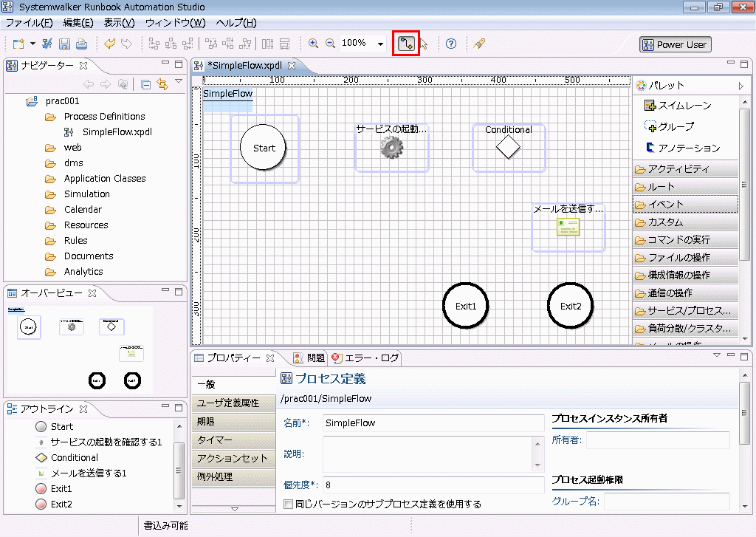The image size is (756, 537).
Task: Select タイマー property section
Action: pos(234,439)
